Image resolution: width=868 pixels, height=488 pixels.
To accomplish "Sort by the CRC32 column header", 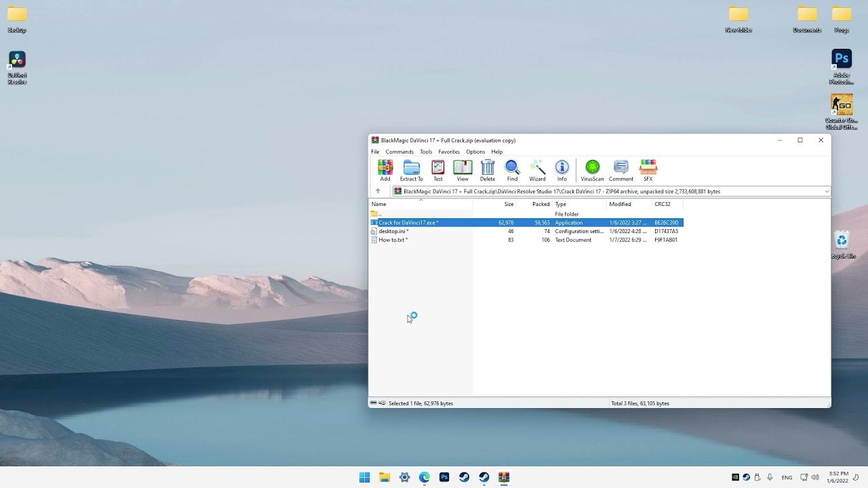I will [x=667, y=204].
